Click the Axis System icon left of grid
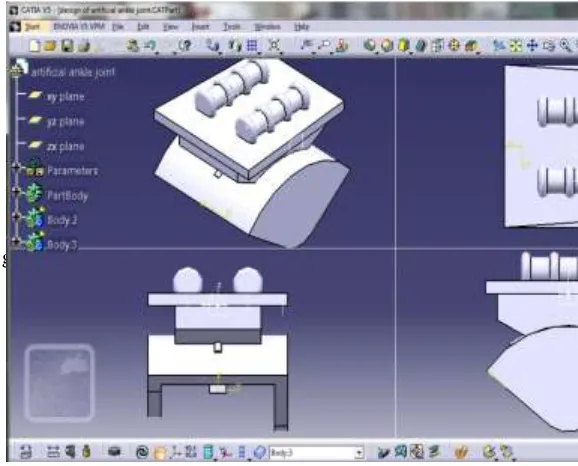The width and height of the screenshot is (578, 466). tap(234, 46)
